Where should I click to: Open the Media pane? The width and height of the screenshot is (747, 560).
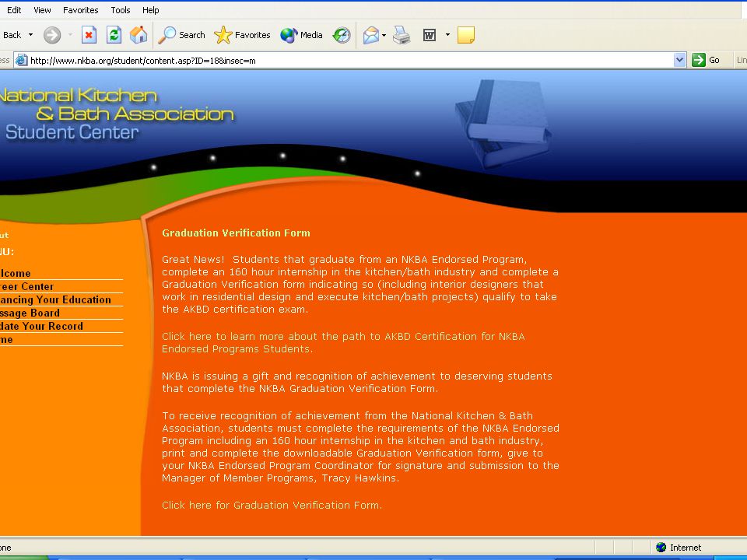[301, 35]
